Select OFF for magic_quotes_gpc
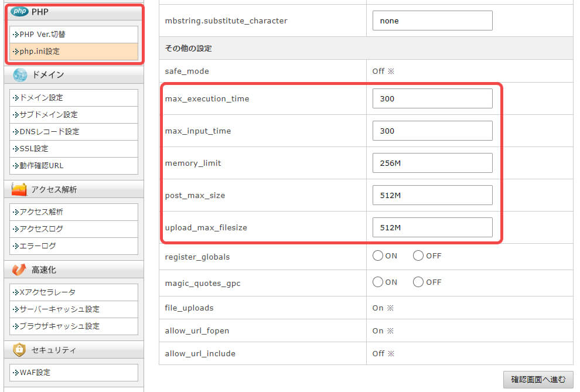Screen dimensions: 580x392 pyautogui.click(x=418, y=282)
